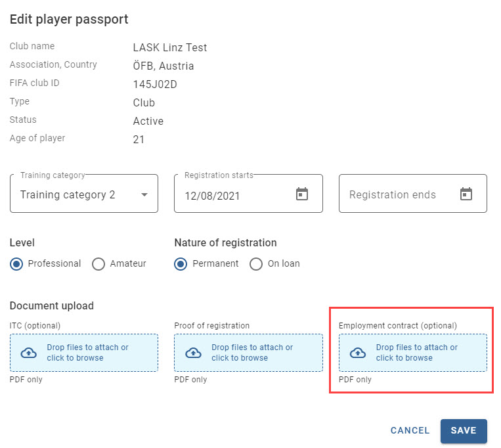Select the Amateur level radio button
The width and height of the screenshot is (501, 448).
click(98, 264)
